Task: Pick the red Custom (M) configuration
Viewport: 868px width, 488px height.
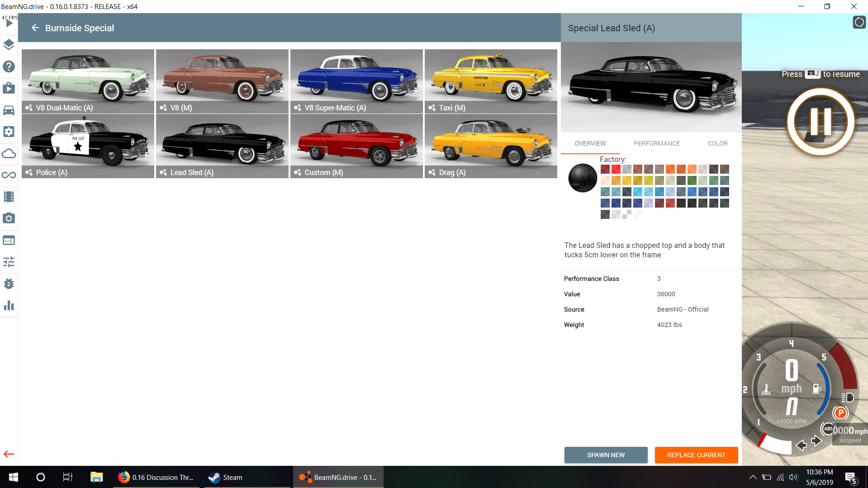Action: pyautogui.click(x=356, y=146)
